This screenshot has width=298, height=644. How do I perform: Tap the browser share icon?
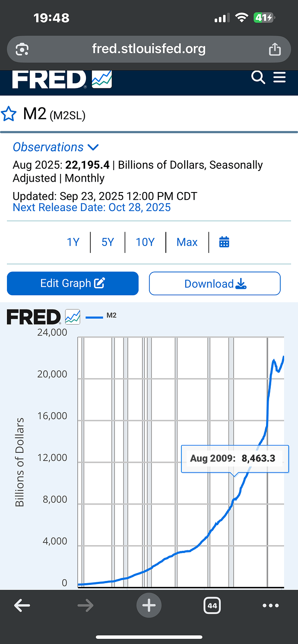coord(275,50)
